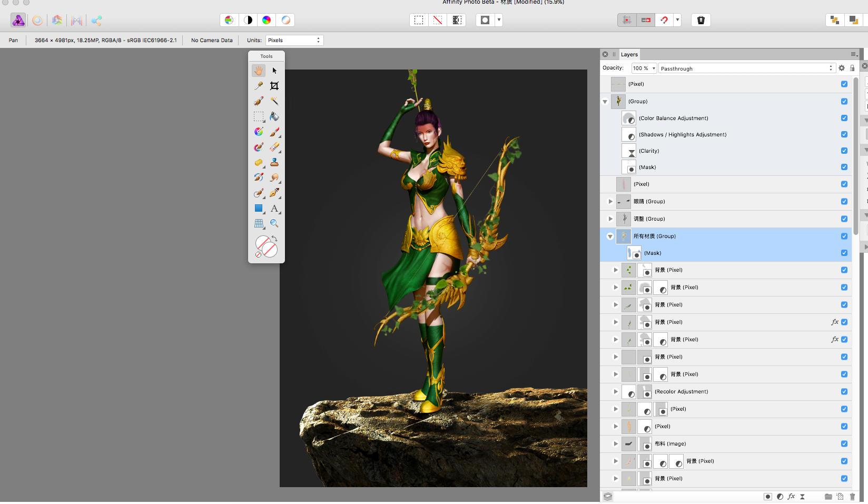The height and width of the screenshot is (504, 868).
Task: Expand the 布料 (Image) layer
Action: [x=616, y=443]
